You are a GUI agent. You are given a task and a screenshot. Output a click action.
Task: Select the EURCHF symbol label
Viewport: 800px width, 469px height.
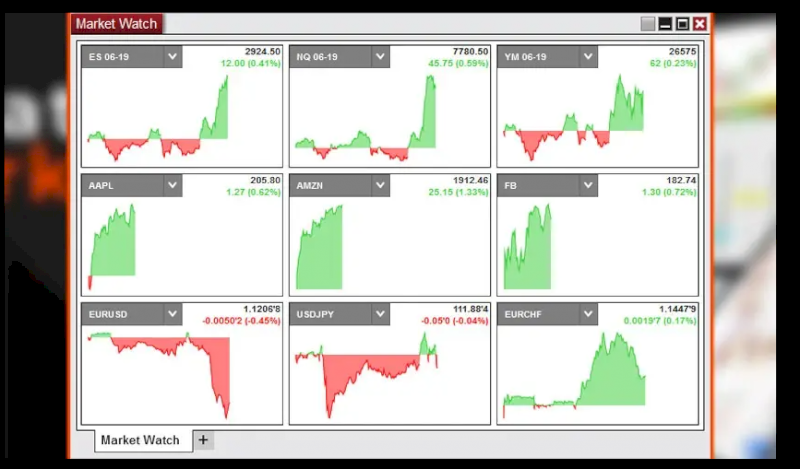(523, 314)
